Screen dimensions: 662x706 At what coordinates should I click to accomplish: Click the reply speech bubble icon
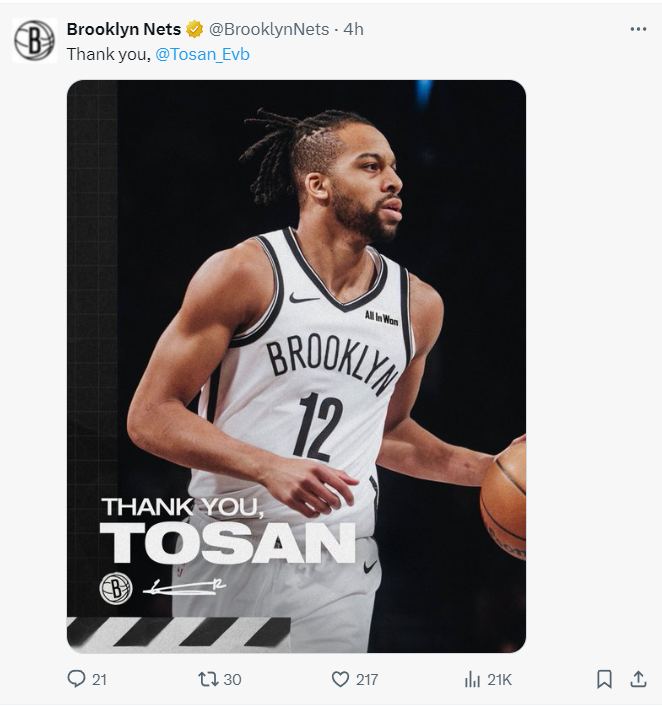77,679
